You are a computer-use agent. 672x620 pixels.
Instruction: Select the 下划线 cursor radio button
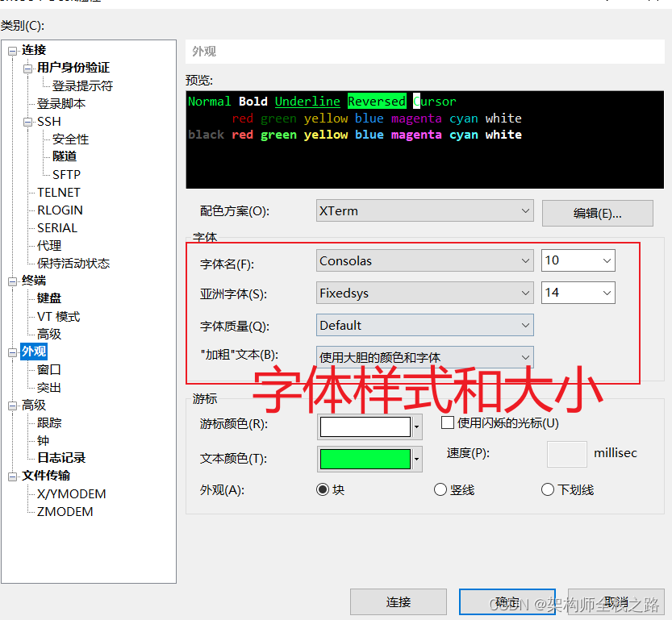pos(548,489)
